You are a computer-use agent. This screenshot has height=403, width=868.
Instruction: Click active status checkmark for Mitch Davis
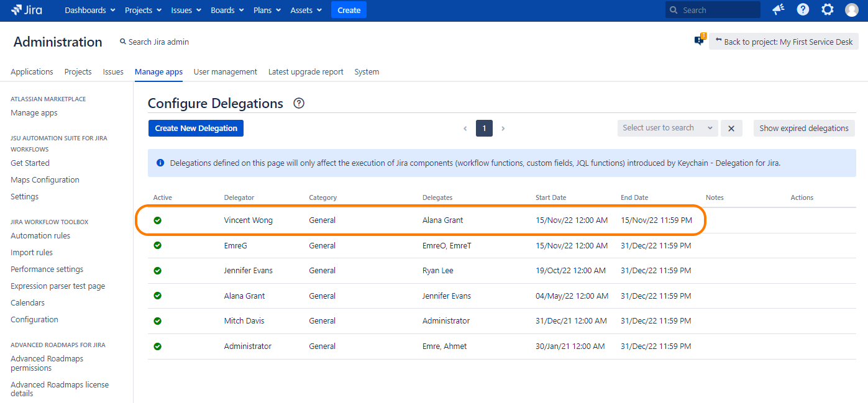coord(158,321)
